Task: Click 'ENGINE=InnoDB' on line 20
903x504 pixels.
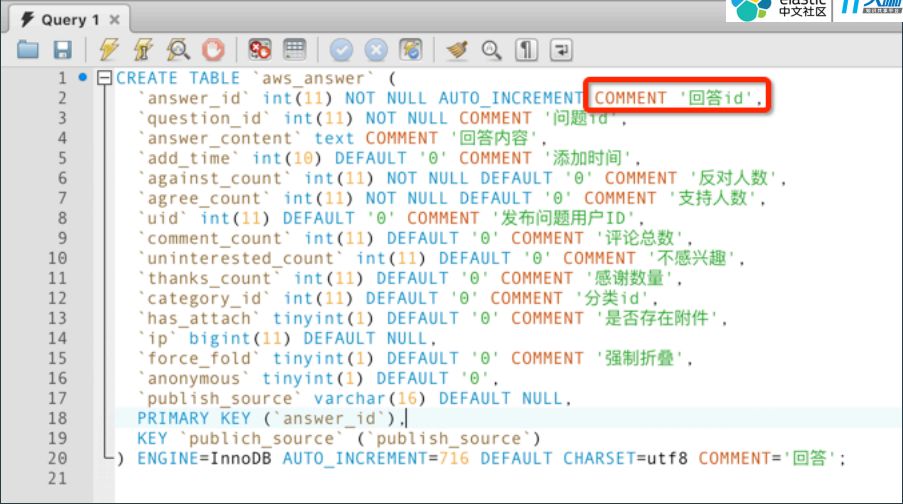Action: click(204, 459)
